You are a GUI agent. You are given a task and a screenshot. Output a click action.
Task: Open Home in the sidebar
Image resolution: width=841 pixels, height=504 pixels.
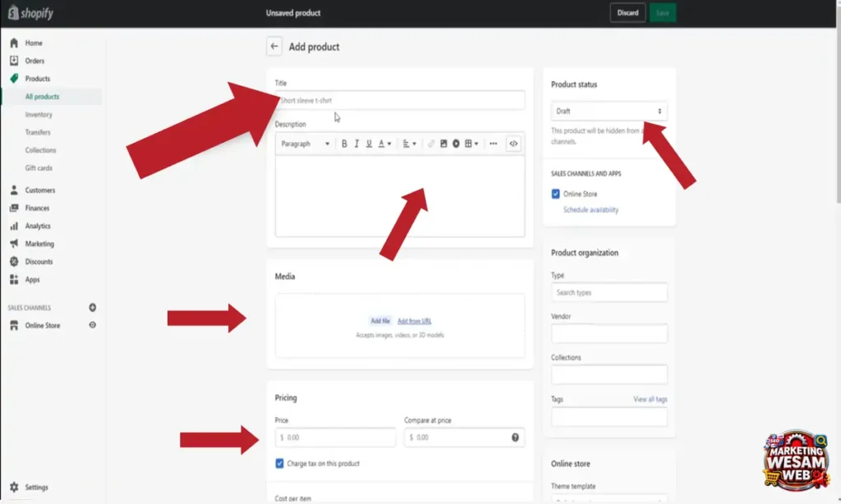click(x=33, y=43)
